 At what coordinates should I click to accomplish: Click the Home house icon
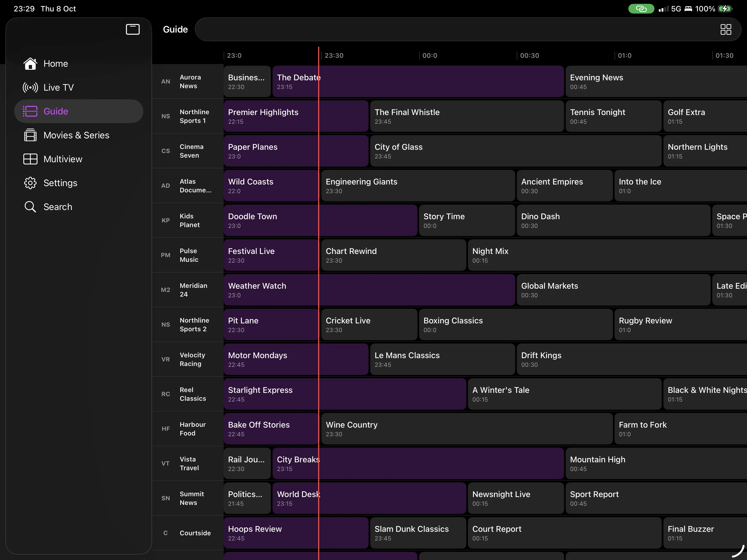30,63
